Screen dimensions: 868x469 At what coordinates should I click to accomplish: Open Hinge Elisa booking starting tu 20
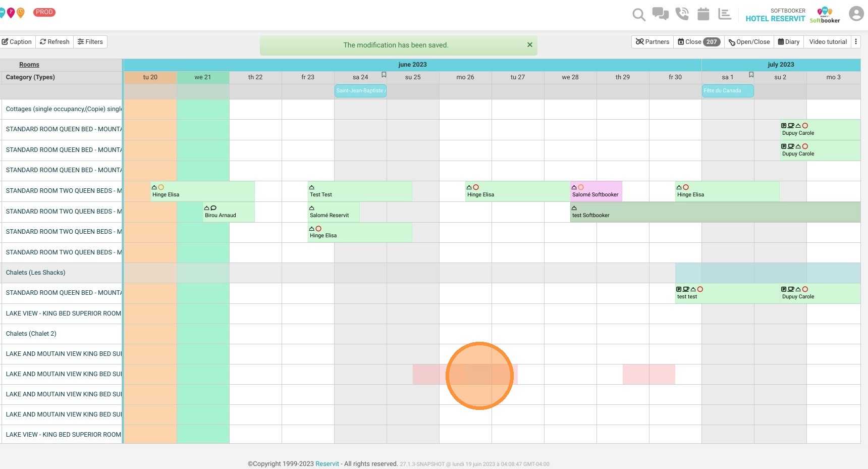(x=202, y=191)
